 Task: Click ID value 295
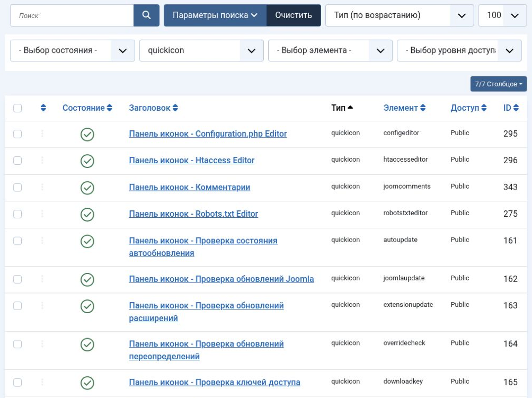510,134
